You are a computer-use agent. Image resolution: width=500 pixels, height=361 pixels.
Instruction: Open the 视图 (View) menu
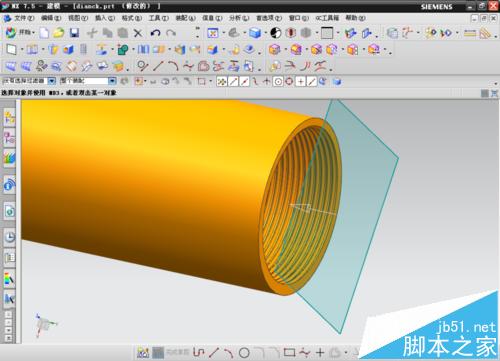point(78,18)
